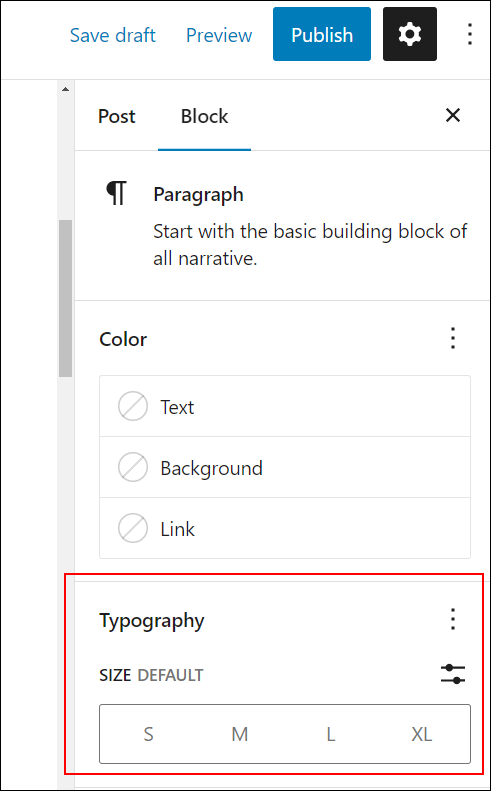Open Color panel options ellipsis

click(x=453, y=338)
